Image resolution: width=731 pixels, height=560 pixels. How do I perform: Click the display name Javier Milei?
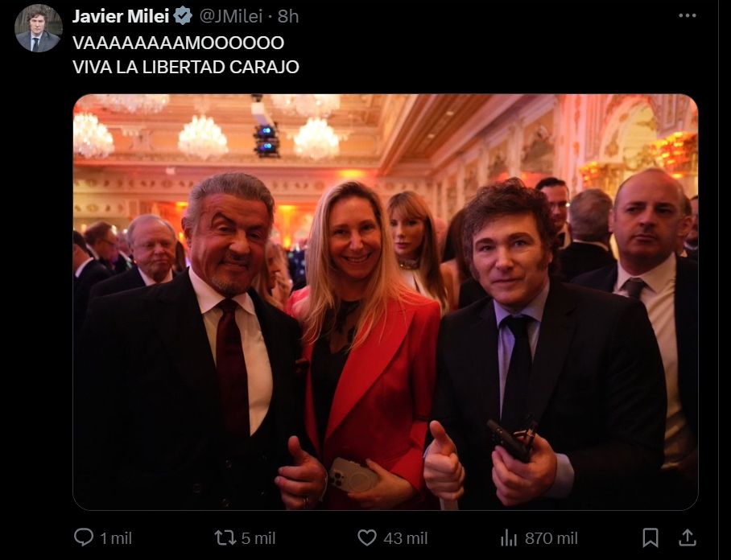pos(121,17)
